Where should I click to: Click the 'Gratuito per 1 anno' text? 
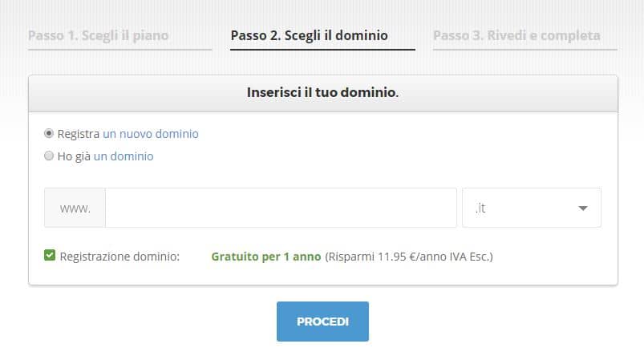266,257
